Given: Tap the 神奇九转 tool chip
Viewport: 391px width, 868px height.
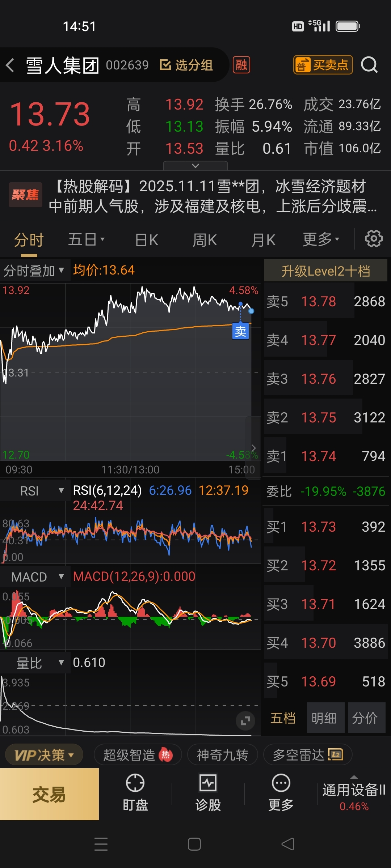Looking at the screenshot, I should (x=222, y=755).
